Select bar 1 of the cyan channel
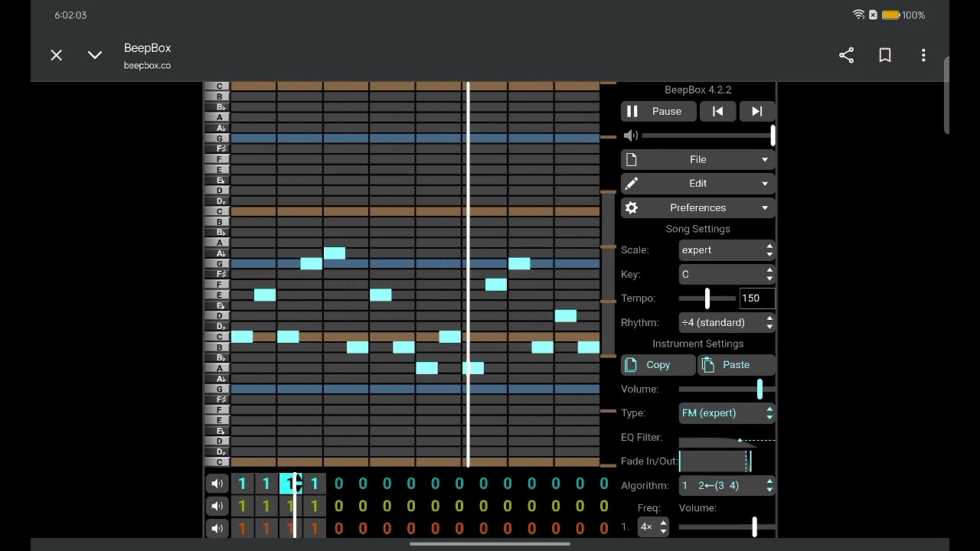The width and height of the screenshot is (980, 551). click(x=242, y=484)
